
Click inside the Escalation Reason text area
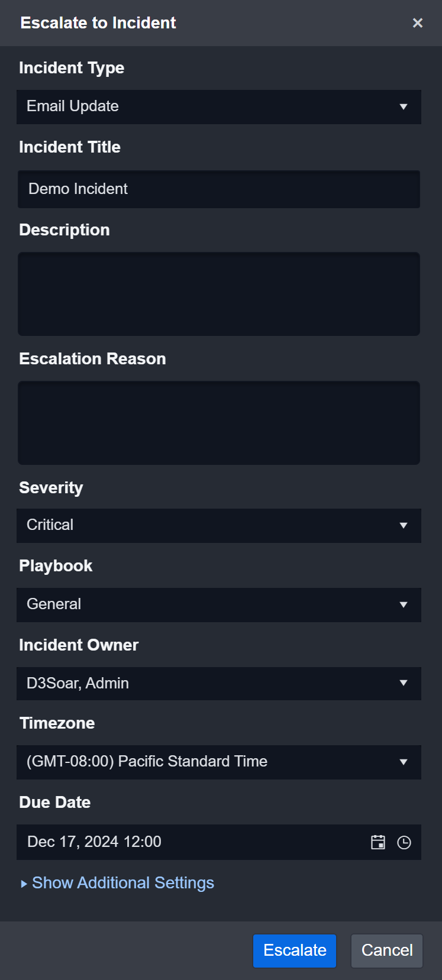219,423
